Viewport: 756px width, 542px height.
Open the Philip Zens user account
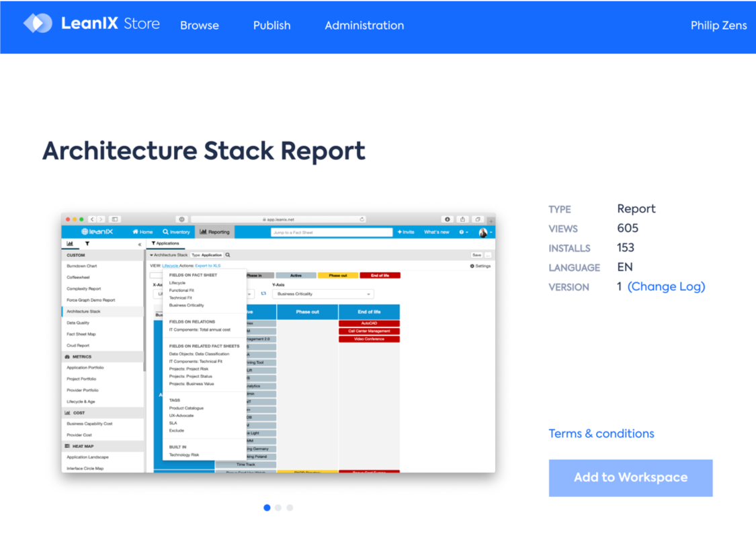718,26
